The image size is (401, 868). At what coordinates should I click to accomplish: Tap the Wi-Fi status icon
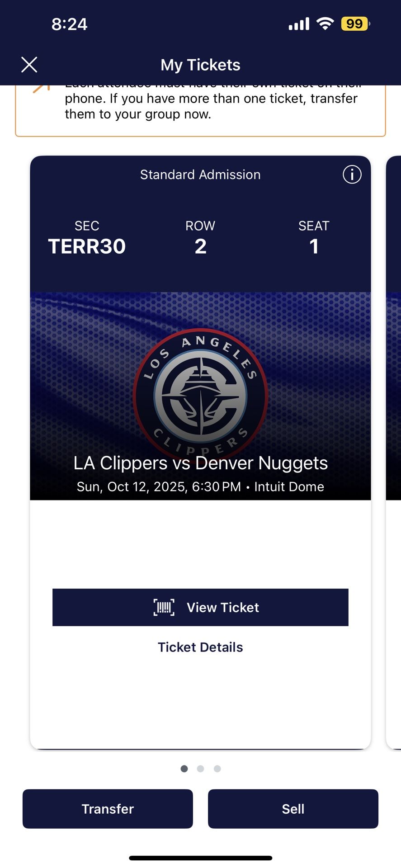coord(325,24)
